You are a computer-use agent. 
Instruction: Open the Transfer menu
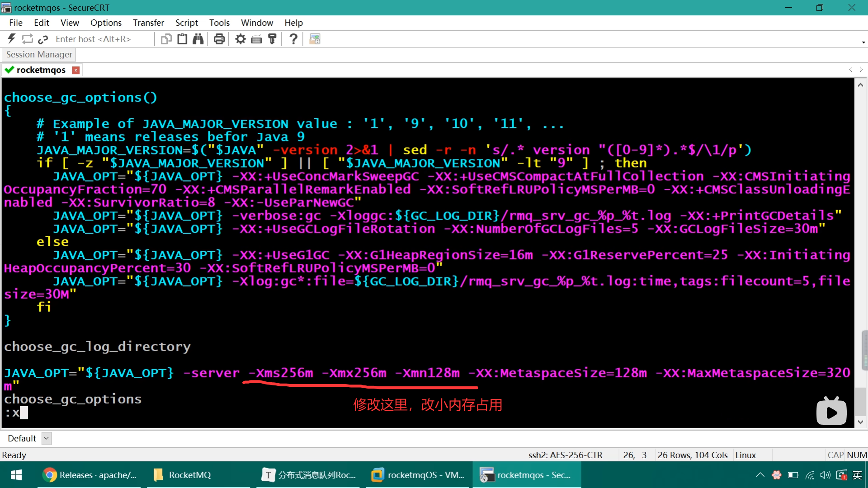tap(148, 23)
